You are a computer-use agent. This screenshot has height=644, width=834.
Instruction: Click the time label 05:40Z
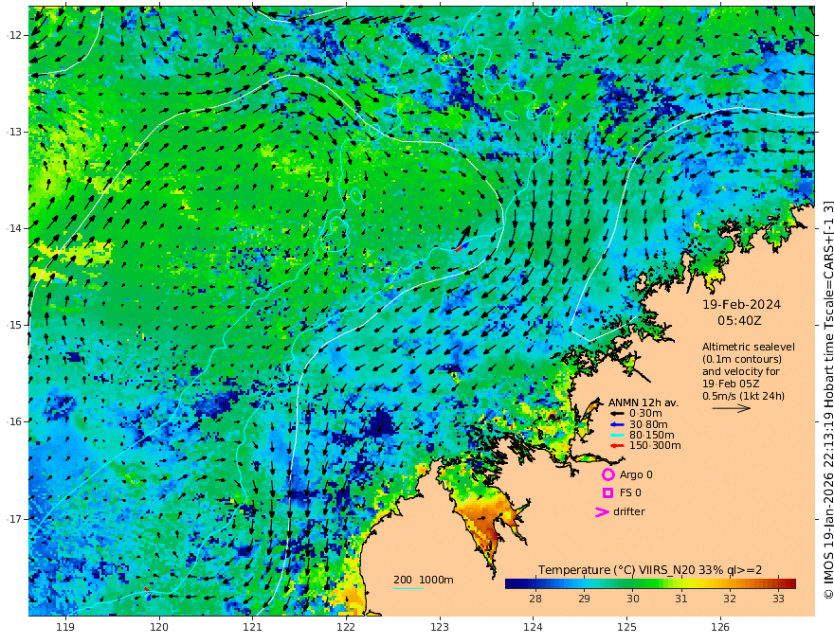(739, 321)
